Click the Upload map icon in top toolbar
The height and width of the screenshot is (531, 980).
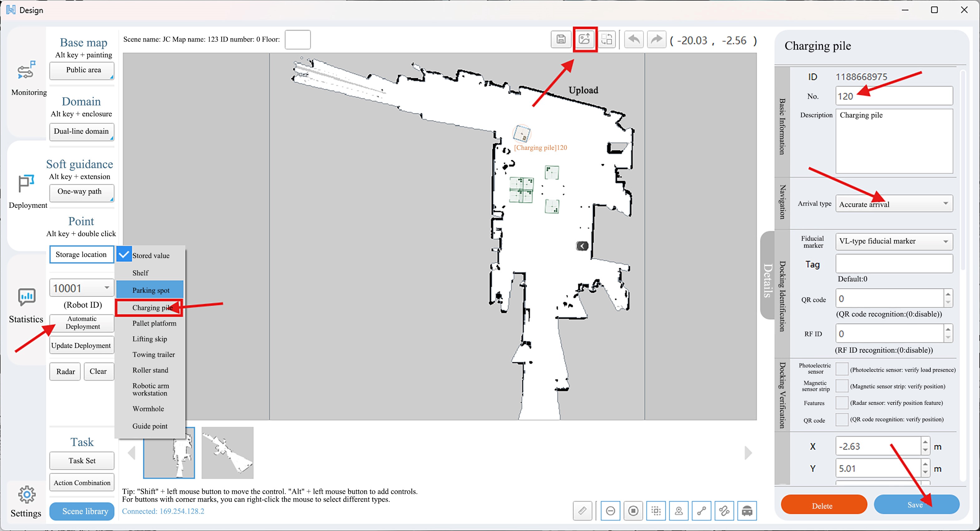[584, 39]
